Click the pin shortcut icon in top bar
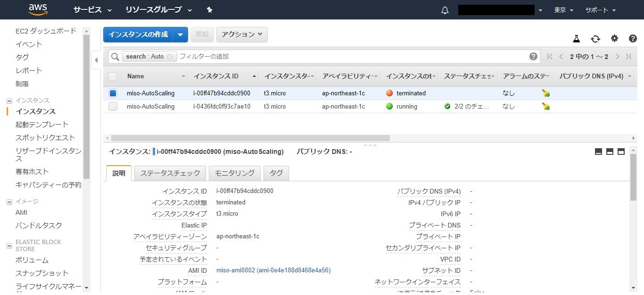 pos(210,10)
